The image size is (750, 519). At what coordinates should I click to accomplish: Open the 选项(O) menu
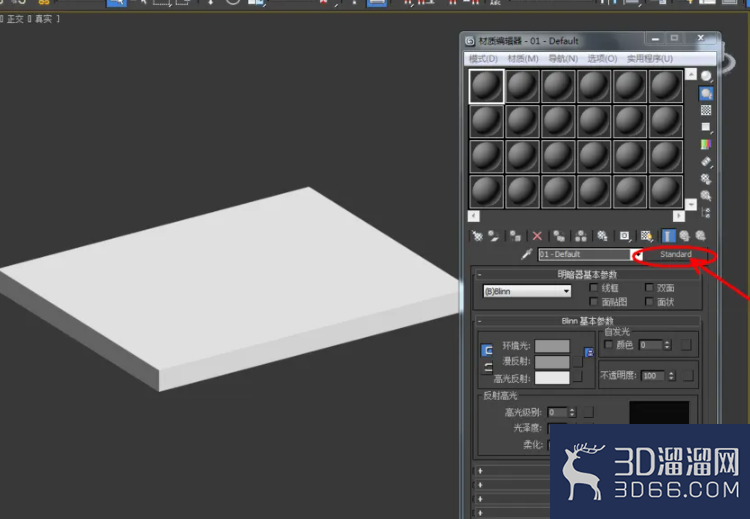pyautogui.click(x=602, y=58)
